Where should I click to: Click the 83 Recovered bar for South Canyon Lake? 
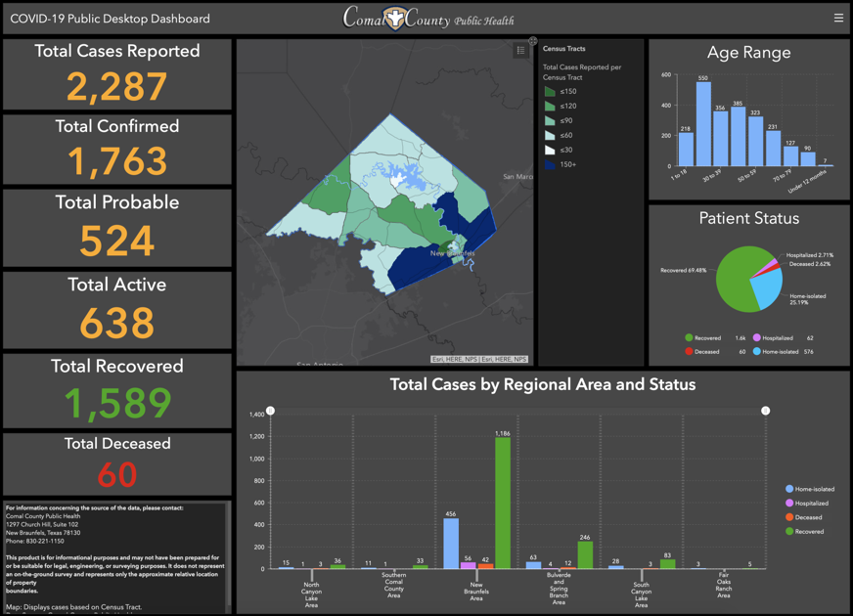[x=667, y=564]
